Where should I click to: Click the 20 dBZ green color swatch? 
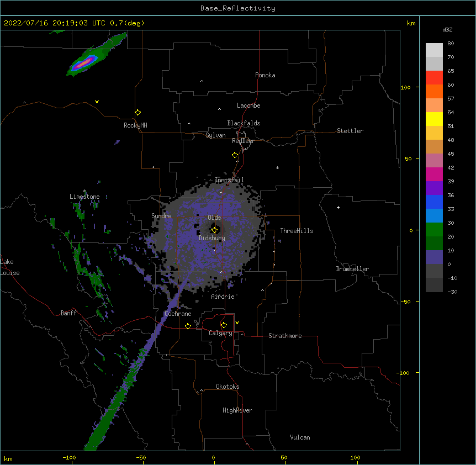(434, 243)
